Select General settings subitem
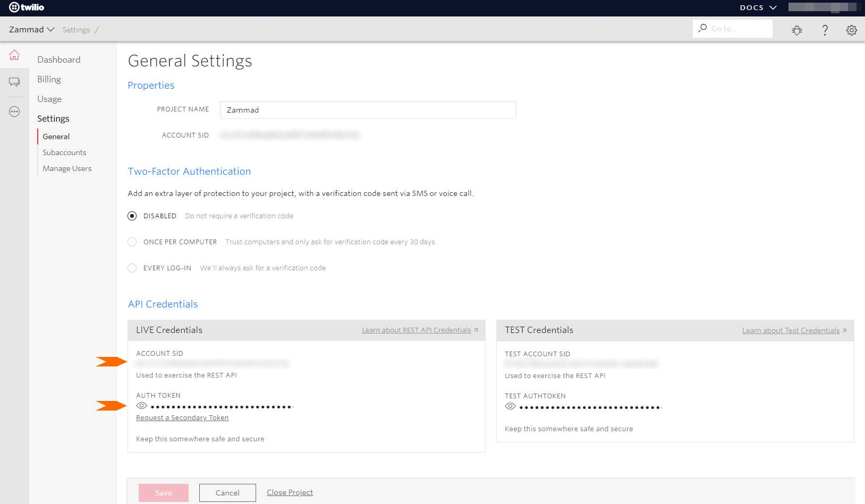 pyautogui.click(x=56, y=136)
